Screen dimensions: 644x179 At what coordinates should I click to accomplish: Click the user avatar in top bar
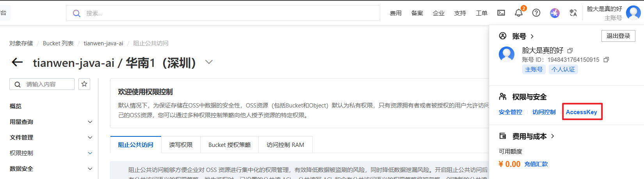pos(633,13)
